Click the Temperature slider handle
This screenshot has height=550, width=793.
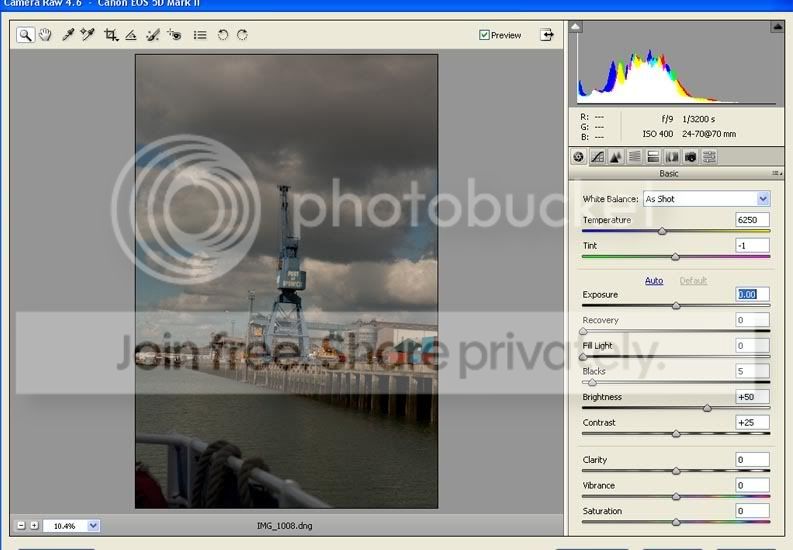662,231
